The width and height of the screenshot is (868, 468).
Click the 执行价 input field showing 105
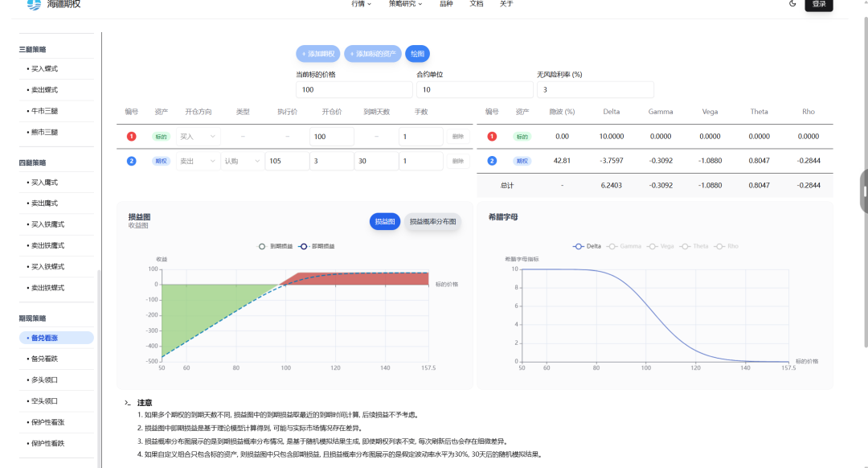tap(287, 161)
